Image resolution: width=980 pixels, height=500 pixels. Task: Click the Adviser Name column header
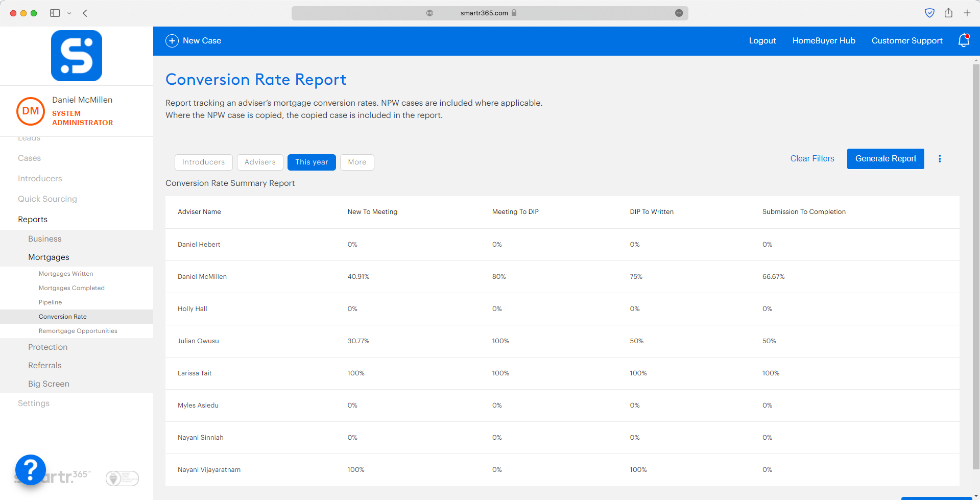tap(199, 212)
